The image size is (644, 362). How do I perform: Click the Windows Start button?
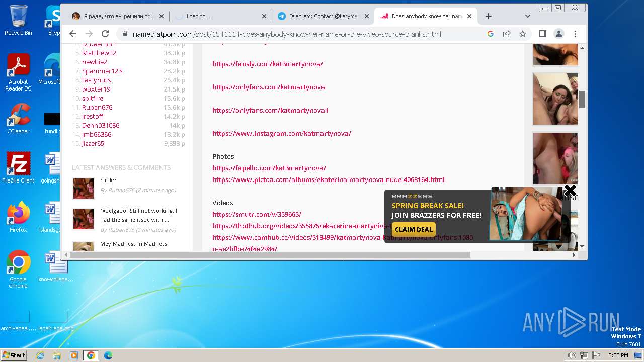(14, 355)
